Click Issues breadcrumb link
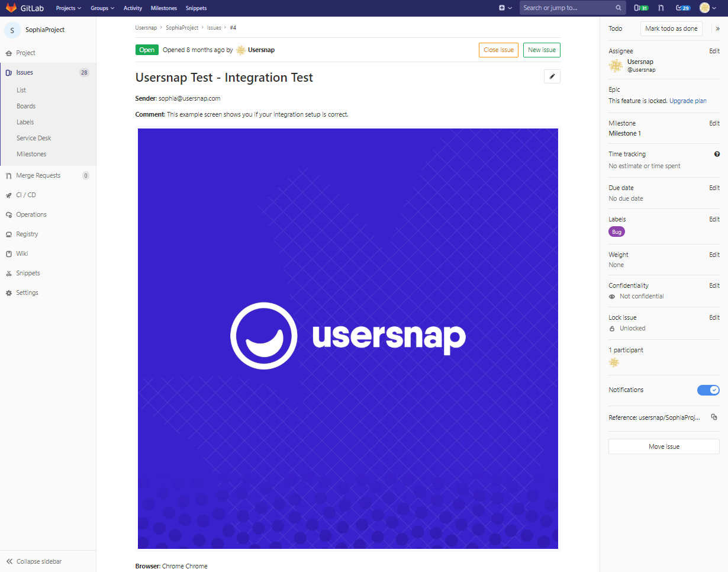Viewport: 728px width, 572px height. (214, 28)
